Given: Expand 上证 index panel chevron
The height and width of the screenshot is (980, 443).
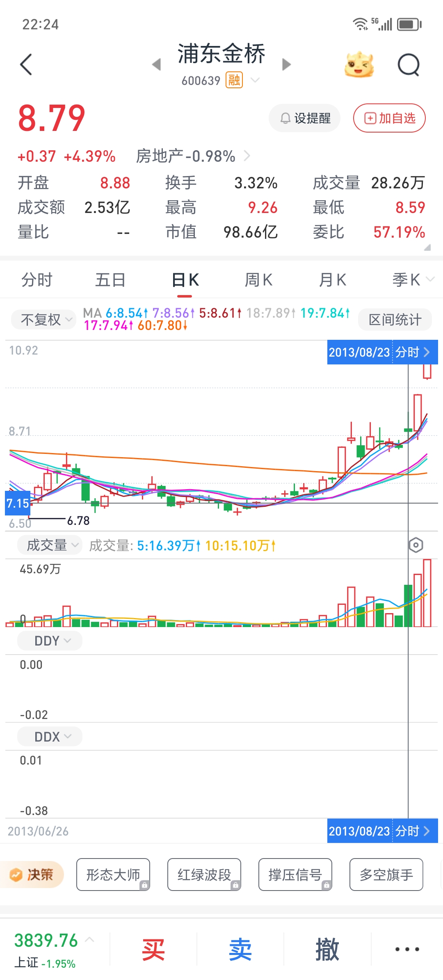Looking at the screenshot, I should (x=90, y=939).
